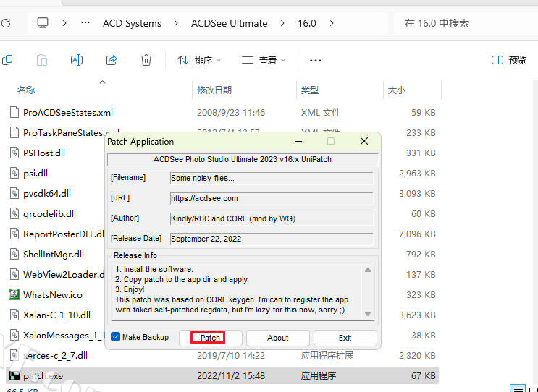The width and height of the screenshot is (538, 392).
Task: Click the 在 16.0 中搜索 search box
Action: [466, 23]
